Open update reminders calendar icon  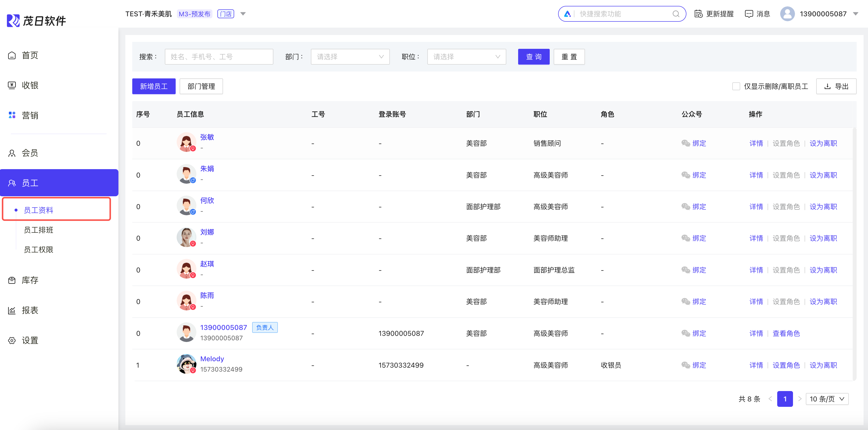pos(698,14)
